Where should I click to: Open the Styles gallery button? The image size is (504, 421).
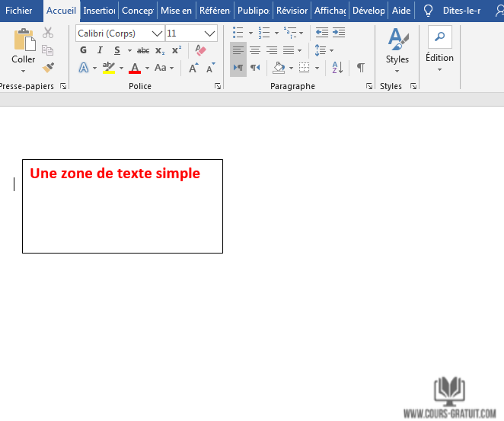tap(397, 50)
